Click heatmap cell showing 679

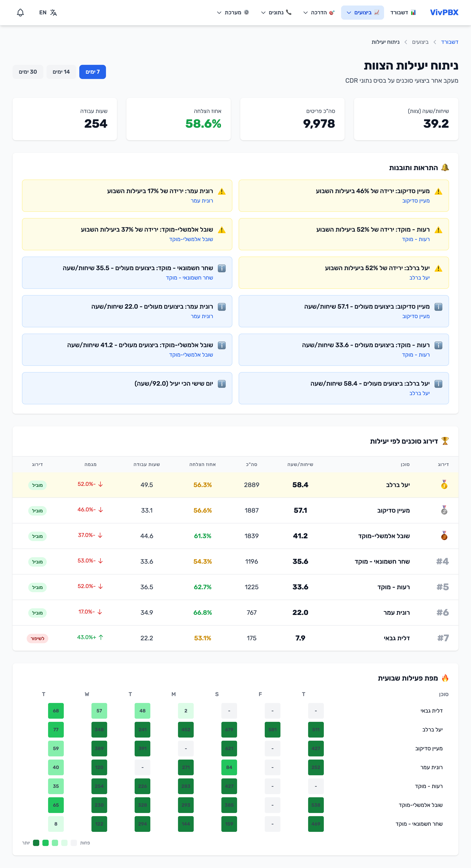229,729
